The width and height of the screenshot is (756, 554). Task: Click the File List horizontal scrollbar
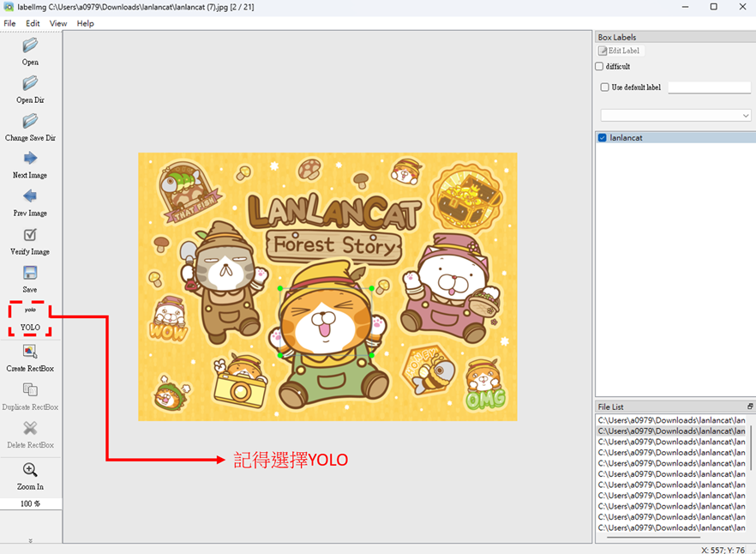(x=653, y=538)
